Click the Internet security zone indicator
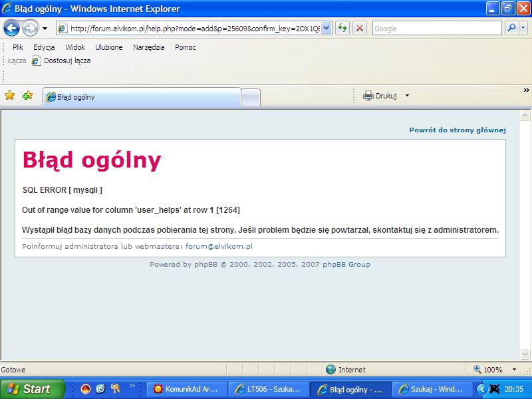 pos(345,370)
